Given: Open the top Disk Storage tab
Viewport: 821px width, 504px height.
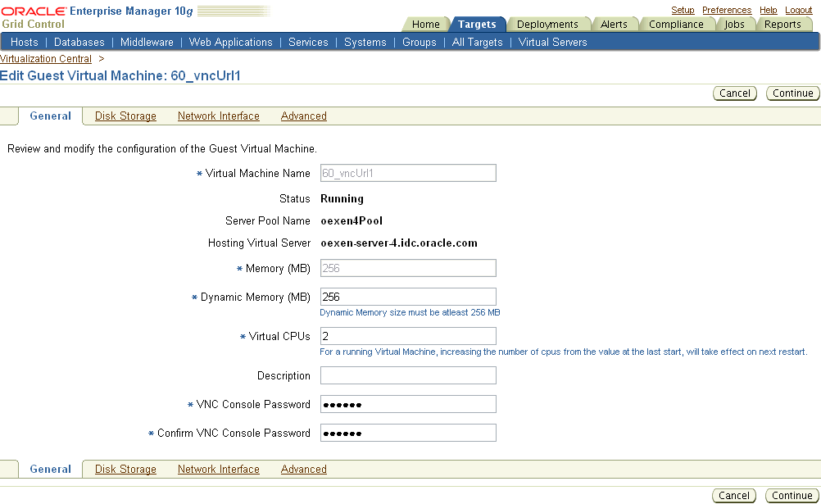Looking at the screenshot, I should 125,116.
